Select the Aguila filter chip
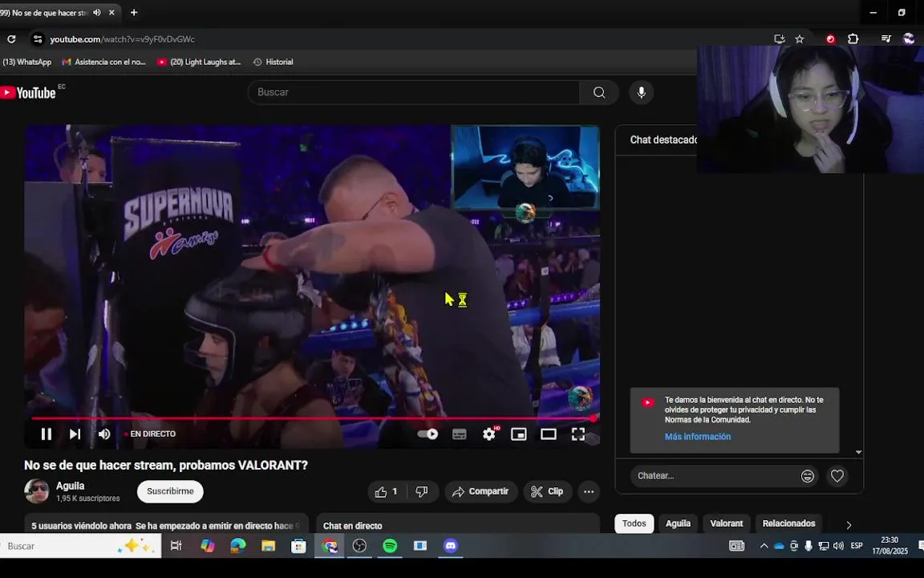924x578 pixels. [678, 523]
